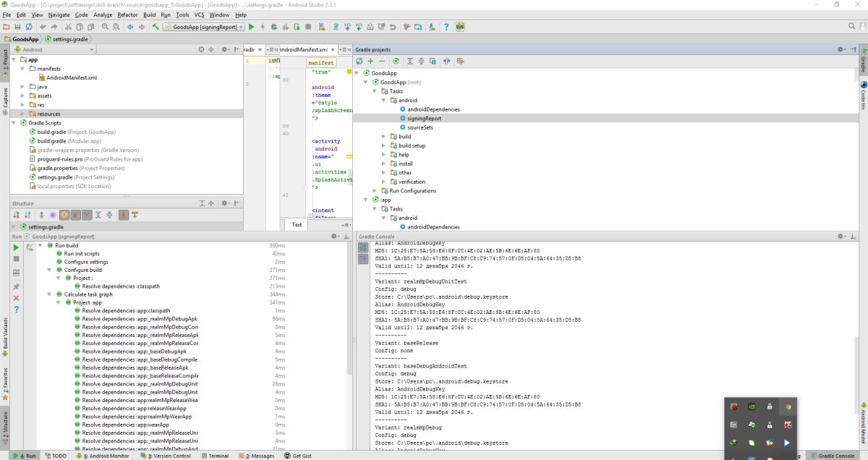
Task: Toggle show properties button in Structure toolbar
Action: coord(53,215)
